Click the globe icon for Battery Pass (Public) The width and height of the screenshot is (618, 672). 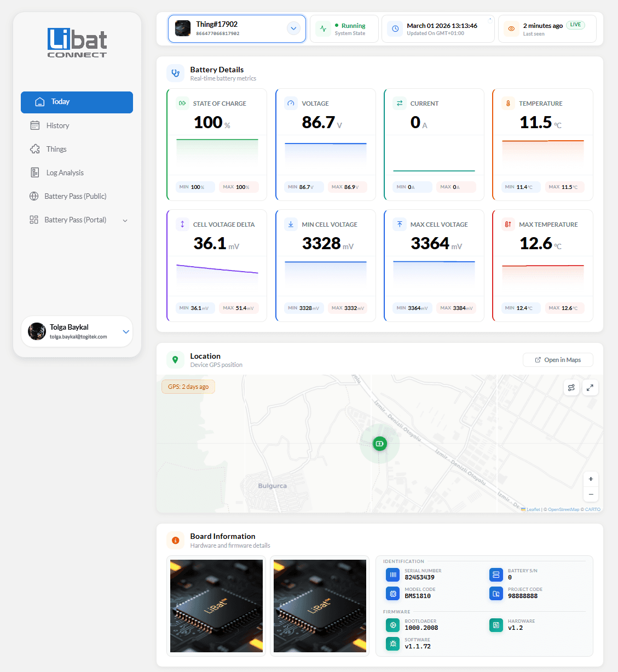click(x=34, y=196)
